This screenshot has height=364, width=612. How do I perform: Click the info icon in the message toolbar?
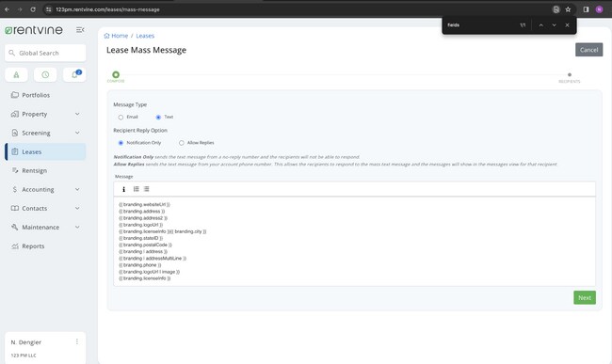click(x=123, y=189)
